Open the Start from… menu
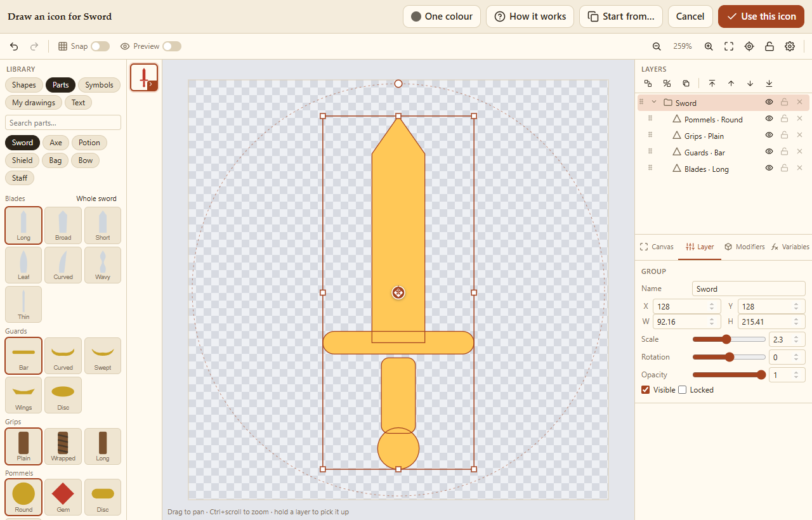 (x=621, y=16)
